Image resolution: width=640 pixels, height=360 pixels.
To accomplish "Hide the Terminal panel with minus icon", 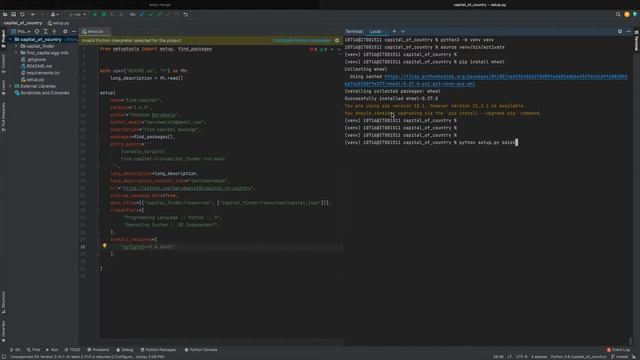I will tap(629, 31).
